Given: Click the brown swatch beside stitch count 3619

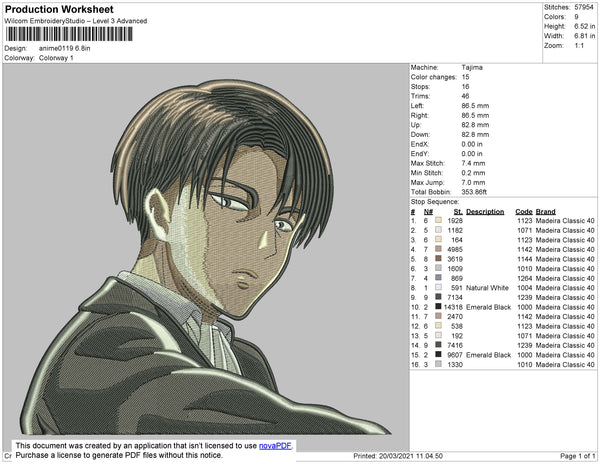Looking at the screenshot, I should coord(438,259).
